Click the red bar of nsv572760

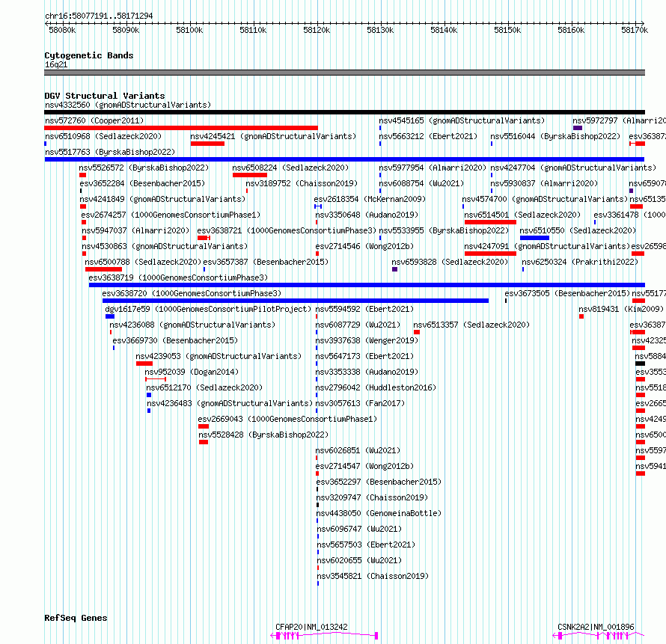[181, 128]
